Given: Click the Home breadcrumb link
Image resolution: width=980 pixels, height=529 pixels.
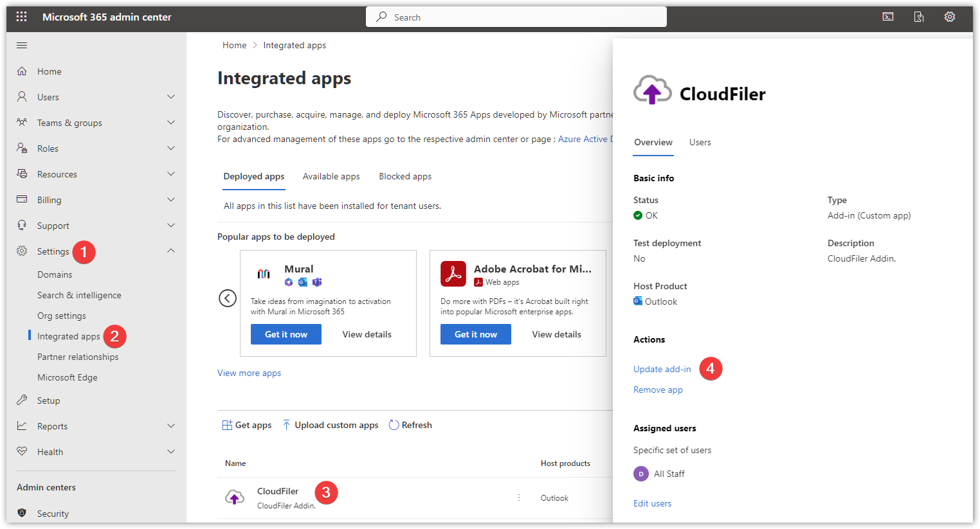Looking at the screenshot, I should point(235,45).
